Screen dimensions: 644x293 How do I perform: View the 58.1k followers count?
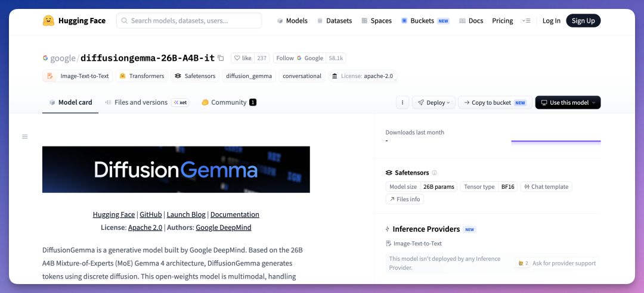click(x=336, y=58)
